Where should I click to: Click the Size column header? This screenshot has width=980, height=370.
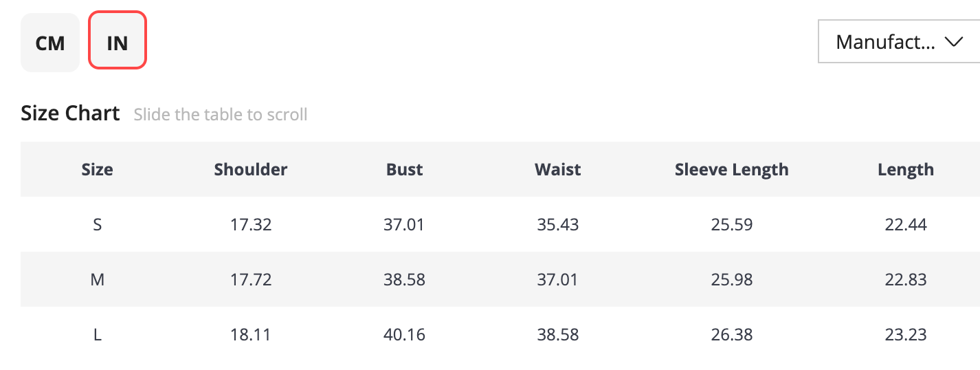pyautogui.click(x=97, y=169)
